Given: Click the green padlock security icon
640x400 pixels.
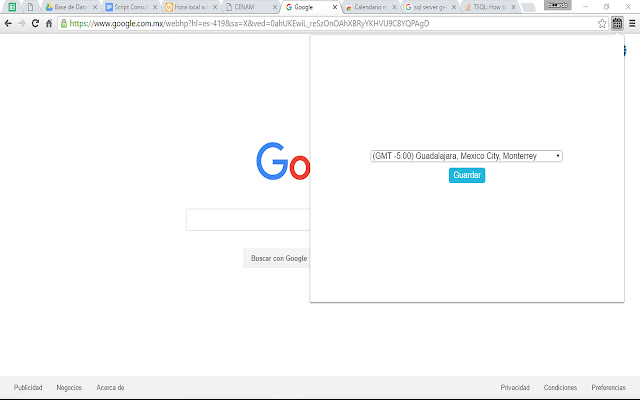Looking at the screenshot, I should (64, 24).
